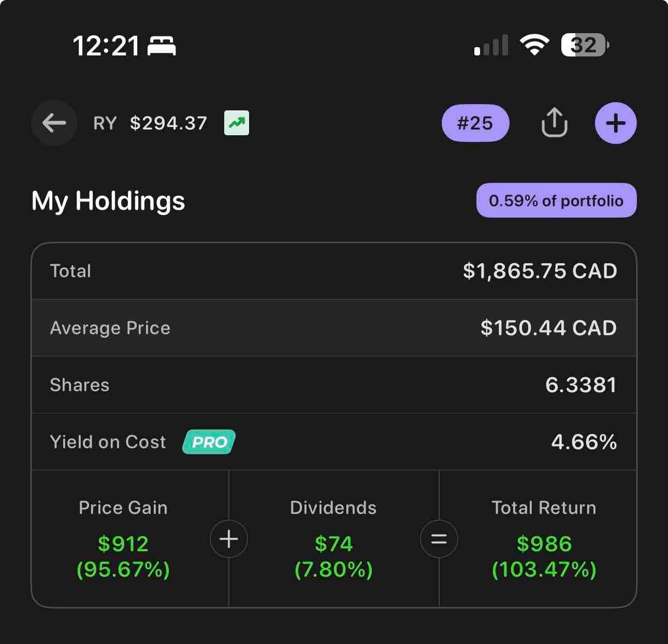Click the circled plus between Price Gain and Dividends
Image resolution: width=668 pixels, height=644 pixels.
click(229, 539)
